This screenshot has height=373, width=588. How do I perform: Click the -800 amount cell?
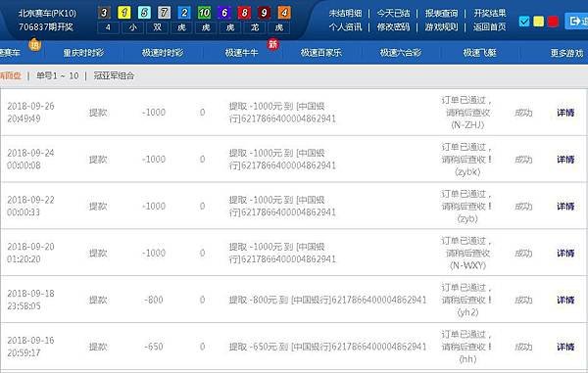click(x=154, y=300)
